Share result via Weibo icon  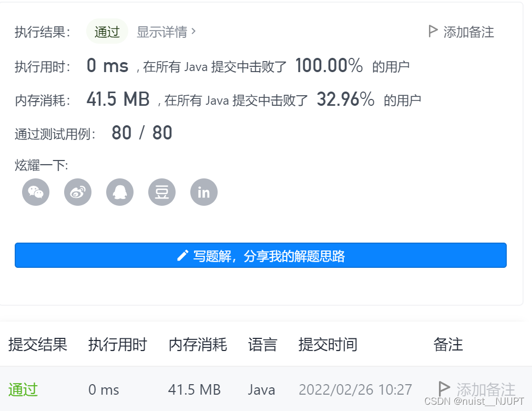(x=78, y=192)
